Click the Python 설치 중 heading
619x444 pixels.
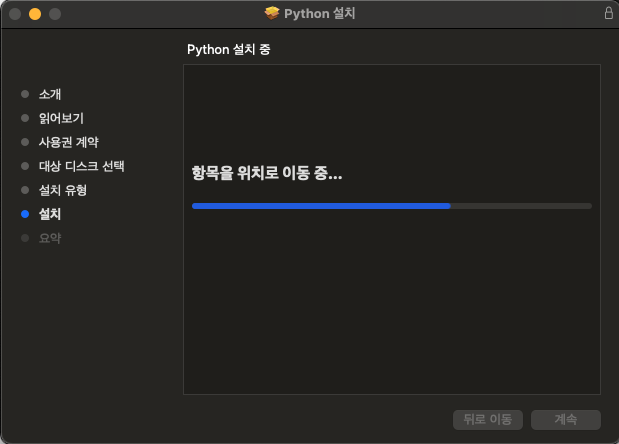pyautogui.click(x=229, y=50)
